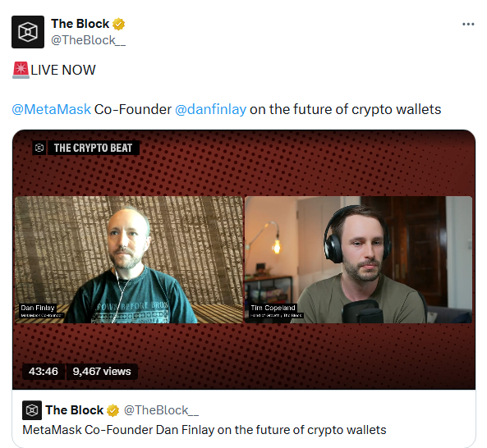Click the @MetaMask mention
The image size is (487, 448).
click(51, 109)
